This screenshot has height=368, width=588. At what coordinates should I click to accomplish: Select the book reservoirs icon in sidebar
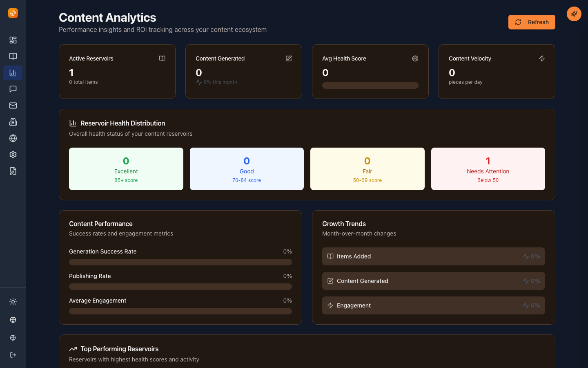tap(13, 56)
